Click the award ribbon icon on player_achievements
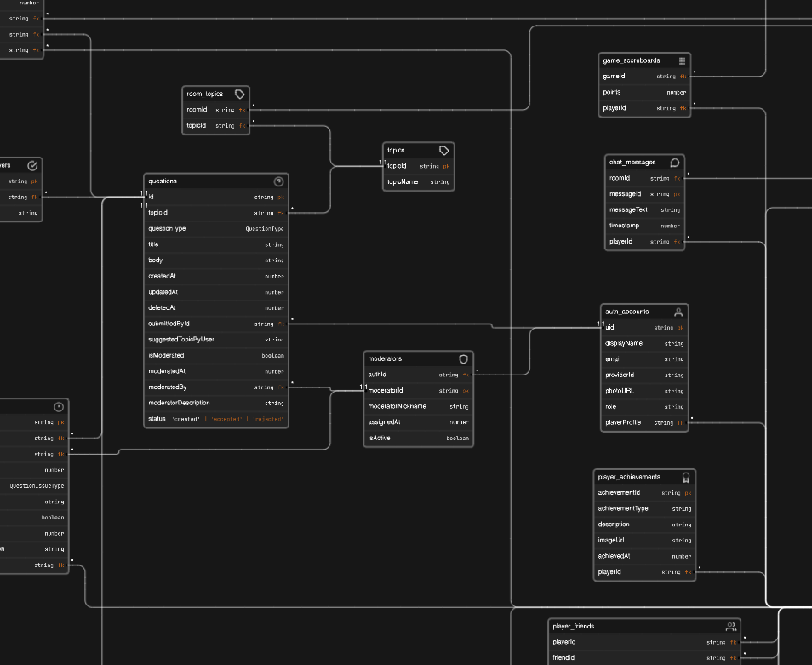Image resolution: width=812 pixels, height=665 pixels. pos(686,478)
